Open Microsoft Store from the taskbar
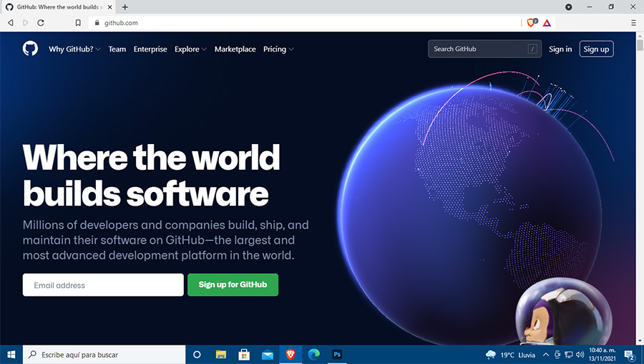644x364 pixels. click(244, 355)
